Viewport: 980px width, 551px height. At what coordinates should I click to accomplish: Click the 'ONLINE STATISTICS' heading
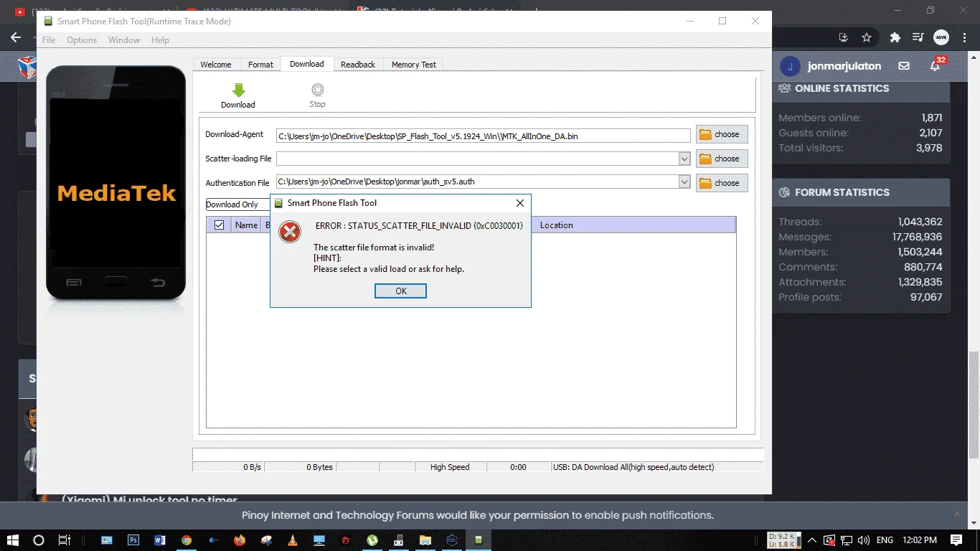coord(842,88)
